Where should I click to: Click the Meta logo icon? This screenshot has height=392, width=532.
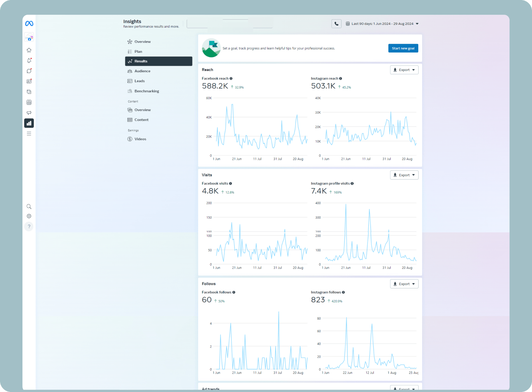pyautogui.click(x=29, y=23)
